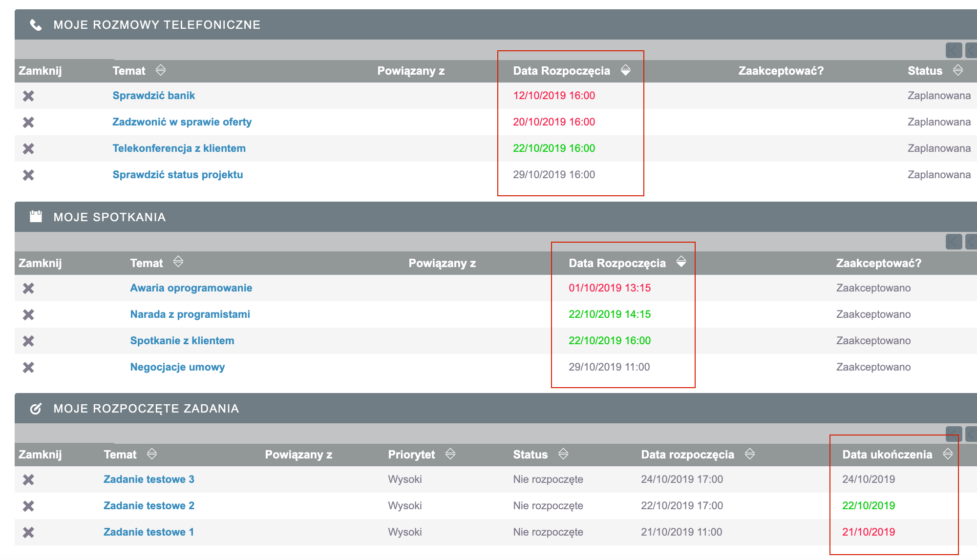Click phone icon in Moje Rozmowy Telefoniczne header

click(36, 25)
